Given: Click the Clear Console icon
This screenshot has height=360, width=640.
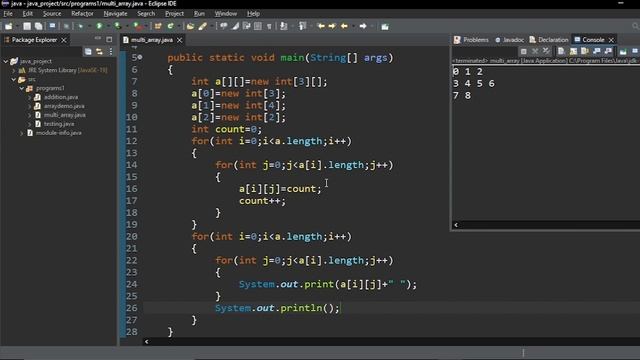Looking at the screenshot, I should tap(561, 51).
